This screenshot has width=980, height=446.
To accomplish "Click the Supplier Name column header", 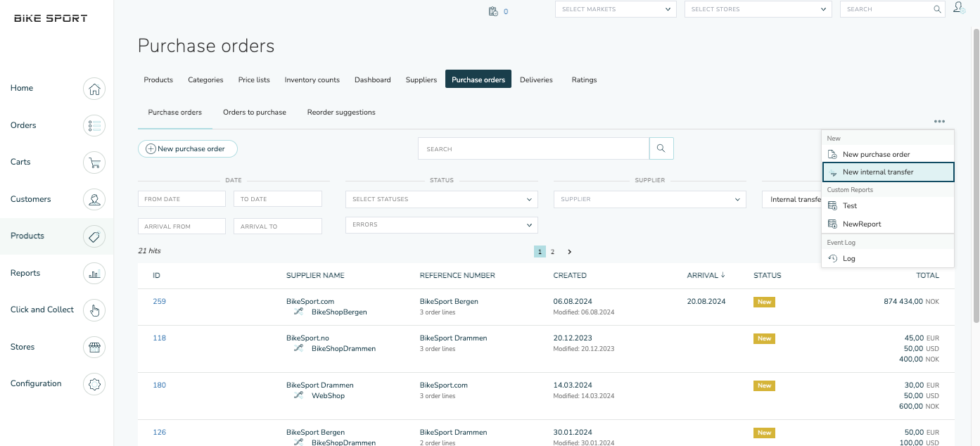I will coord(315,275).
